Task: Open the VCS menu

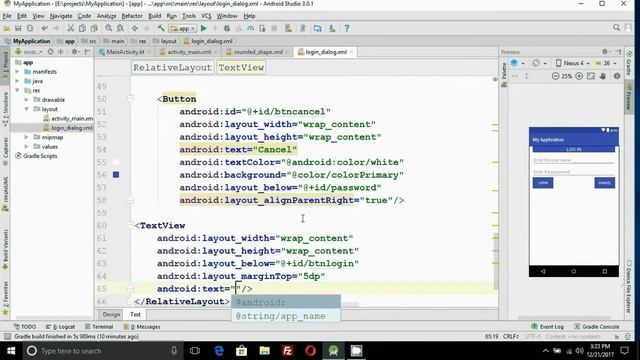Action: pyautogui.click(x=206, y=16)
